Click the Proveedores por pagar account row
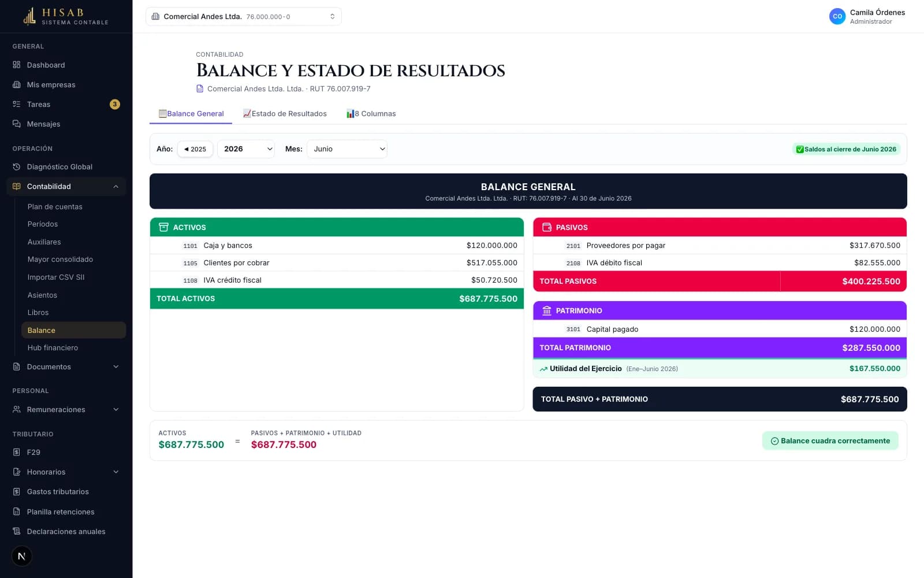 pyautogui.click(x=720, y=245)
